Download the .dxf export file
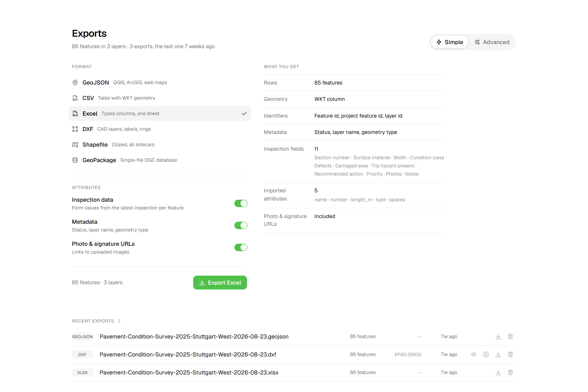The height and width of the screenshot is (392, 588). (498, 354)
